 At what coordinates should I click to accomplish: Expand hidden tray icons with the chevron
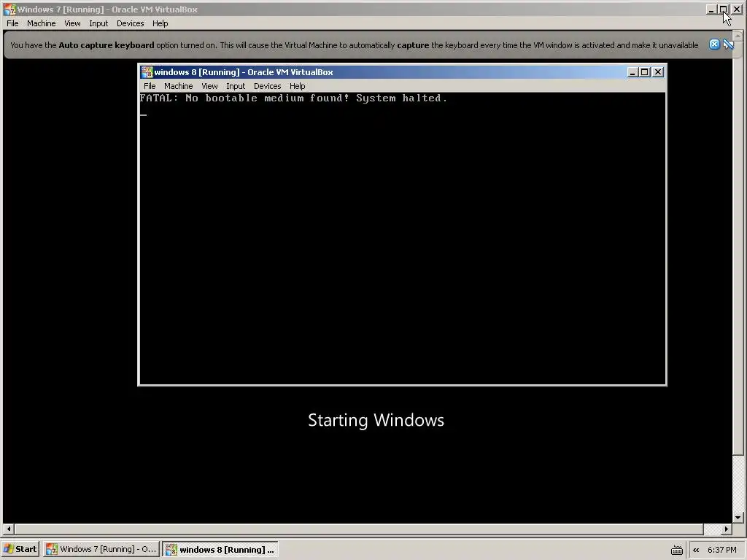696,550
